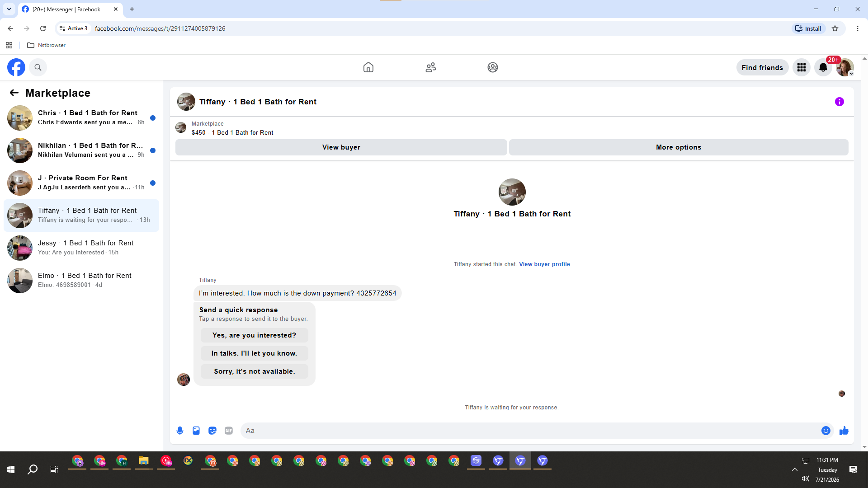
Task: Send a thumbs-up like
Action: pos(844,431)
